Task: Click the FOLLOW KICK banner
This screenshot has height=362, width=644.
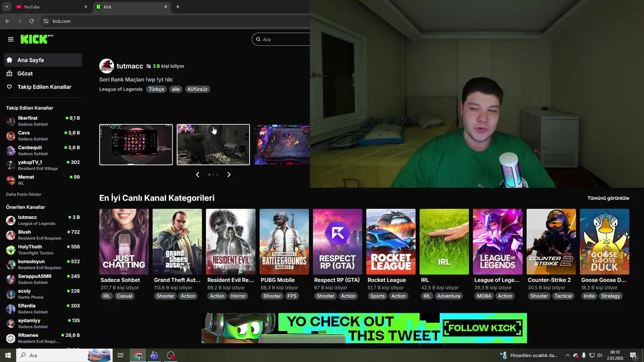Action: point(364,328)
